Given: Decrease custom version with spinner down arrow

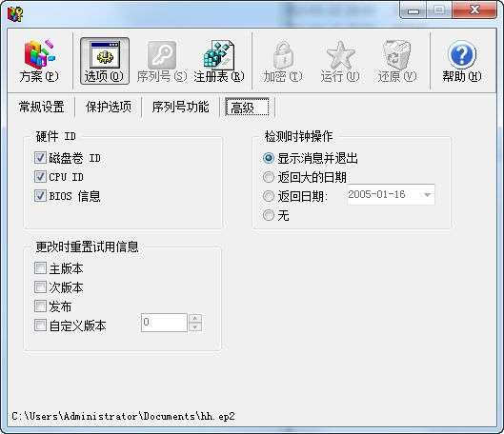Looking at the screenshot, I should click(x=195, y=327).
